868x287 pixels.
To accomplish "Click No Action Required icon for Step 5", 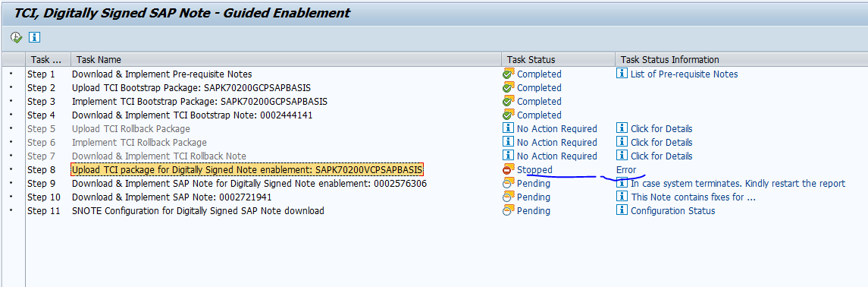I will pyautogui.click(x=508, y=128).
